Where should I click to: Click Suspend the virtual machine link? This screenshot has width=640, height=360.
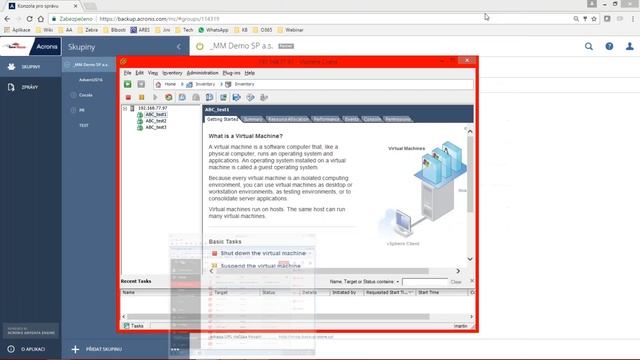[x=261, y=266]
